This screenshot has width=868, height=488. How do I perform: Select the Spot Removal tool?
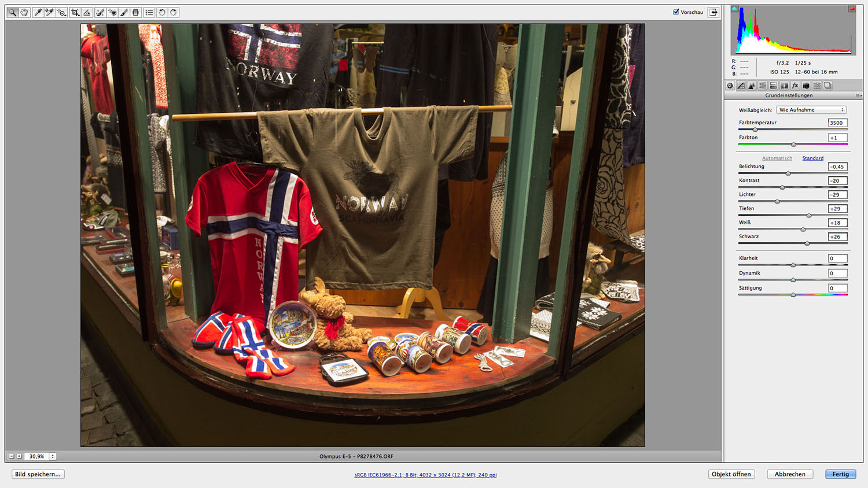click(100, 12)
